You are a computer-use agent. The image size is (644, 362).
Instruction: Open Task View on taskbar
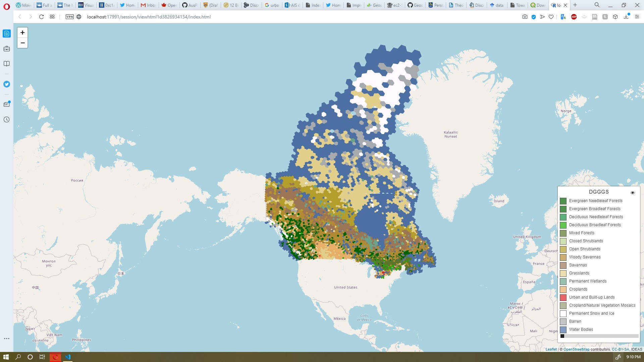coord(42,357)
